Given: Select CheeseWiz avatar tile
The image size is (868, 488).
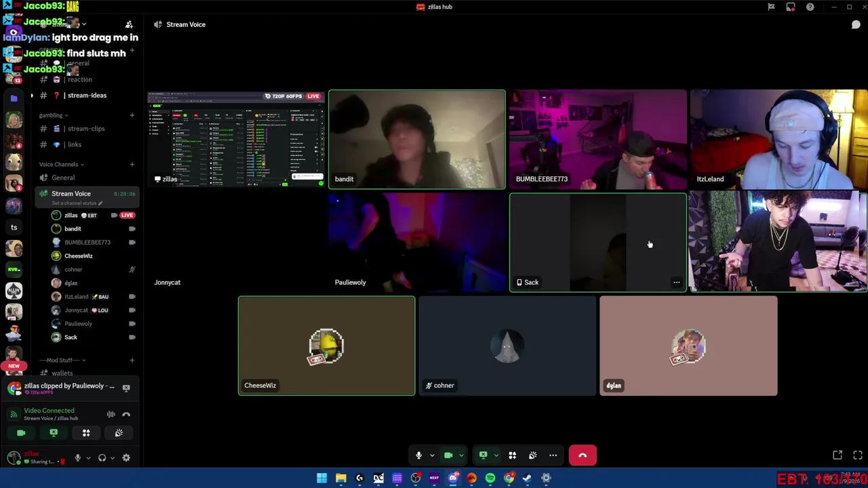Looking at the screenshot, I should (x=327, y=346).
